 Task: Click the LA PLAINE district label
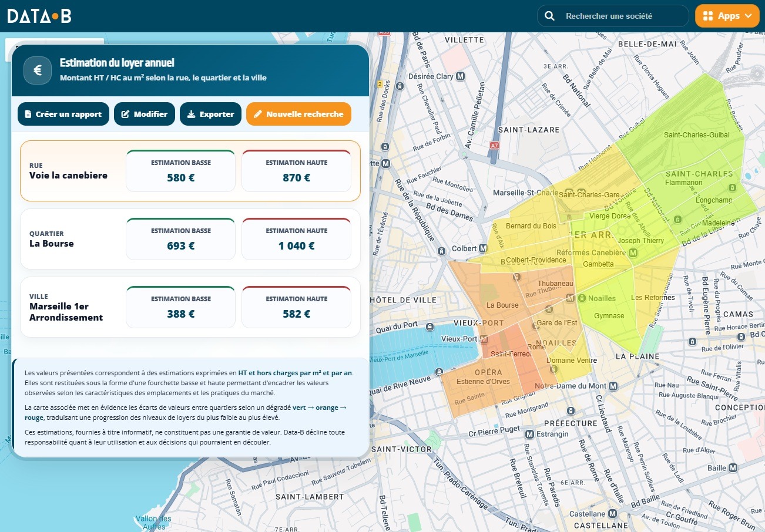coord(637,356)
